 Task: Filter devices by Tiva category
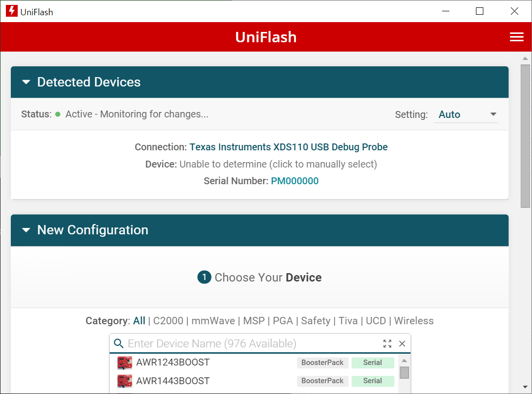click(x=348, y=321)
